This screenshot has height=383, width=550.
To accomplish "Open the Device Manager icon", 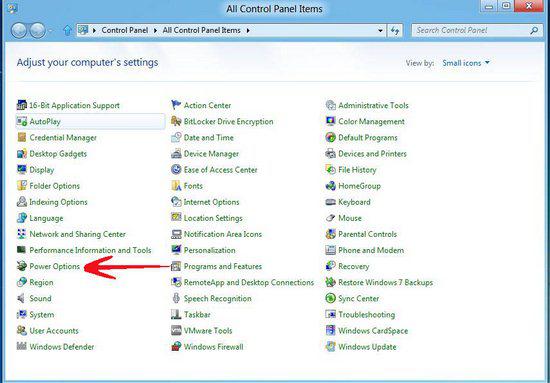I will click(x=176, y=154).
